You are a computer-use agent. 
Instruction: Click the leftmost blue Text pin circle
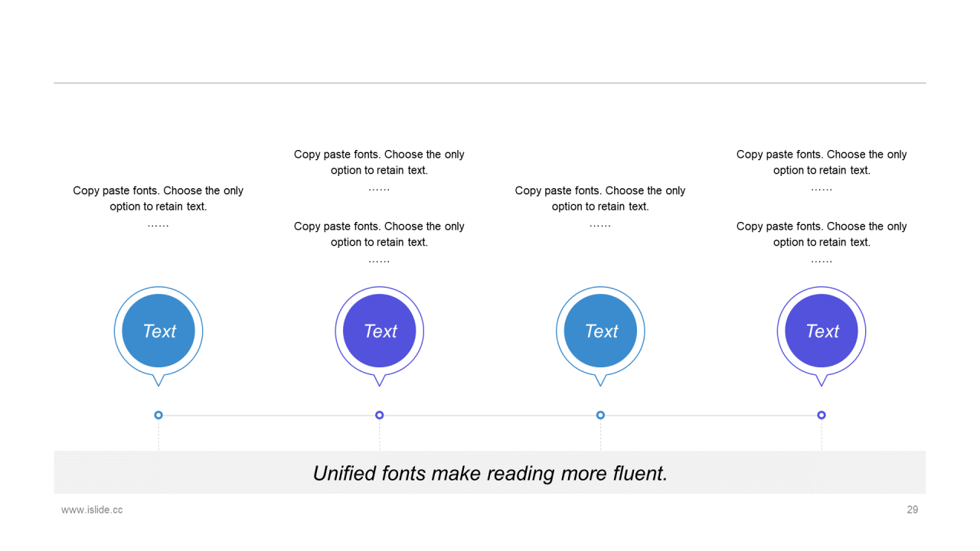158,331
